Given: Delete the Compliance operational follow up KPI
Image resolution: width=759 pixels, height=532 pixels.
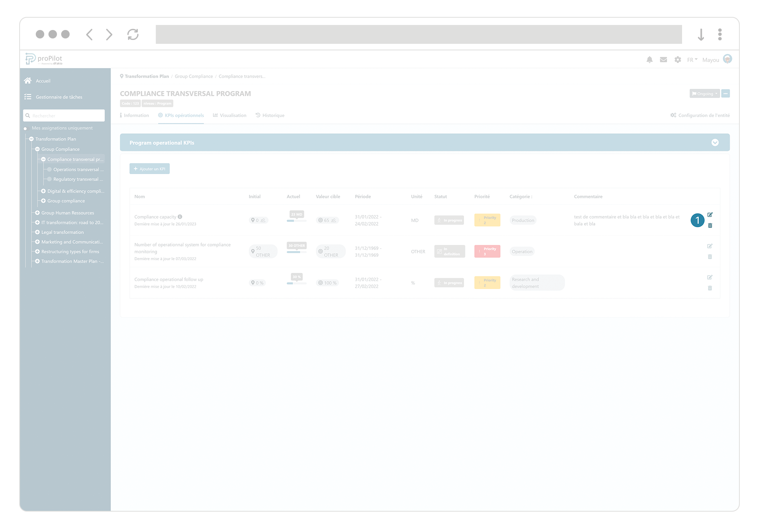Looking at the screenshot, I should click(x=710, y=288).
